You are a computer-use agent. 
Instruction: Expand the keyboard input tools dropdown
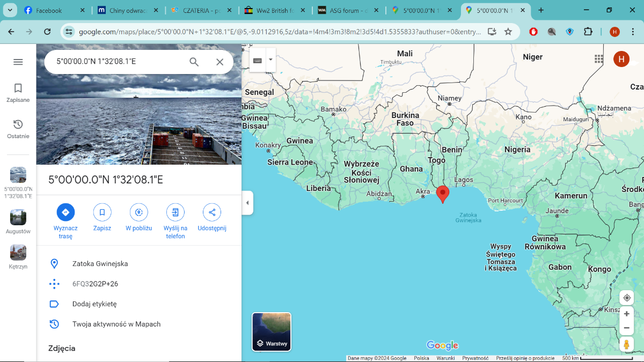[271, 60]
